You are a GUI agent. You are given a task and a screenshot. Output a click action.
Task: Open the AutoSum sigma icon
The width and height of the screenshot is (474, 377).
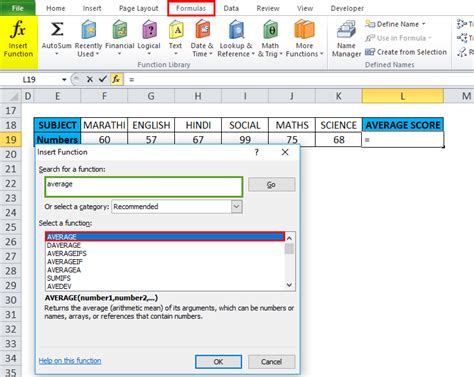pyautogui.click(x=57, y=29)
